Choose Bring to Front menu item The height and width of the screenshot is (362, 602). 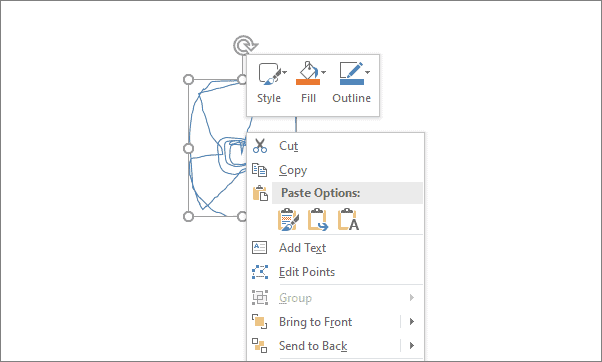click(x=316, y=322)
